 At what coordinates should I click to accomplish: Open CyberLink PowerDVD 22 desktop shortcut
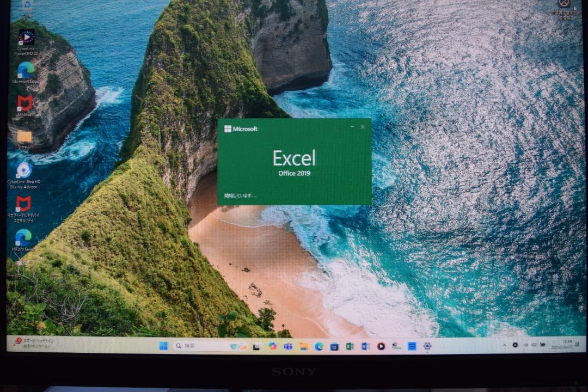[26, 38]
